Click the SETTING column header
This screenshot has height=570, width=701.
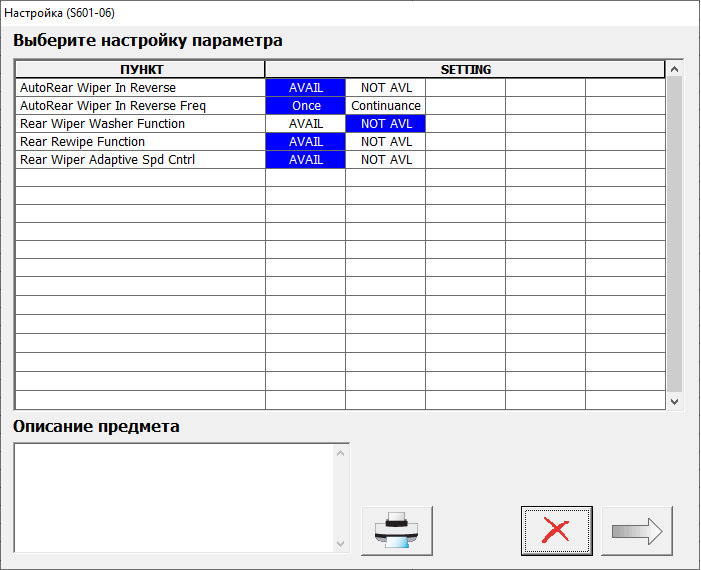pyautogui.click(x=465, y=69)
